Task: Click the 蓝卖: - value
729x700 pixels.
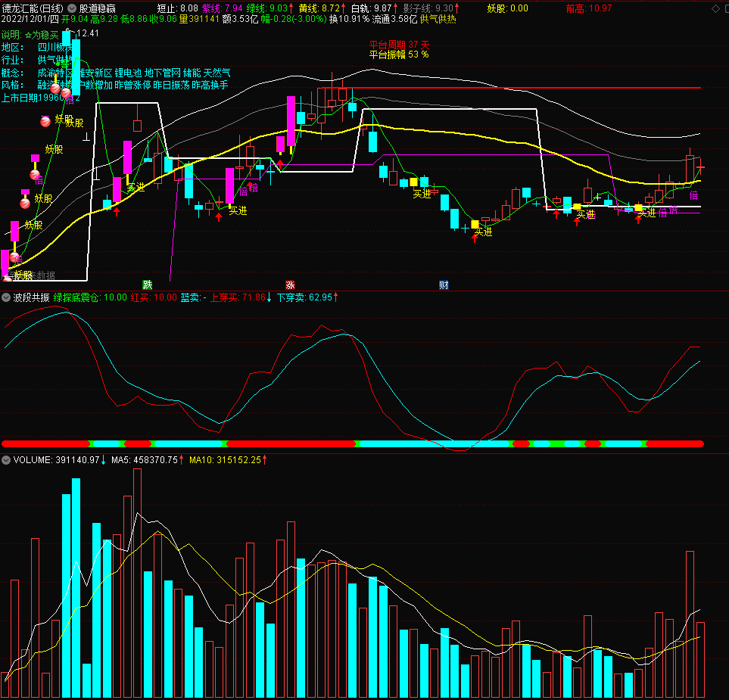Action: (x=193, y=297)
